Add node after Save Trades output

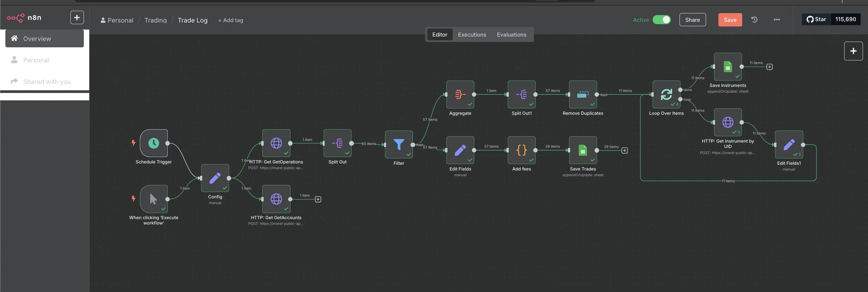point(625,150)
